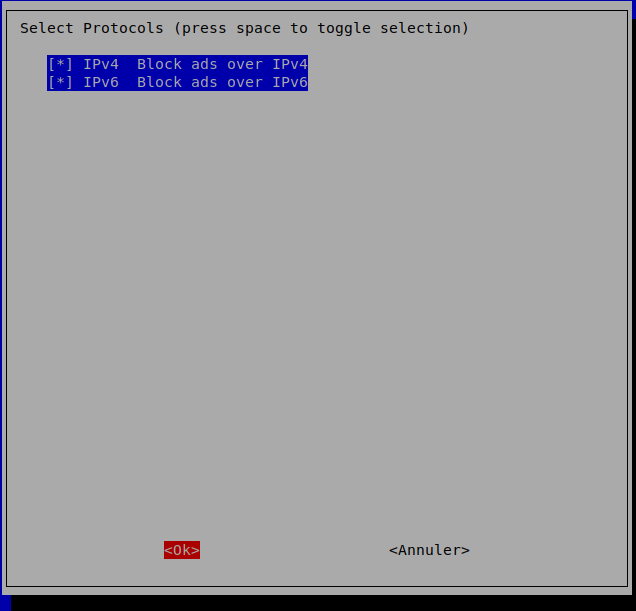636x611 pixels.
Task: Click the "Select Protocols" title text
Action: [92, 28]
